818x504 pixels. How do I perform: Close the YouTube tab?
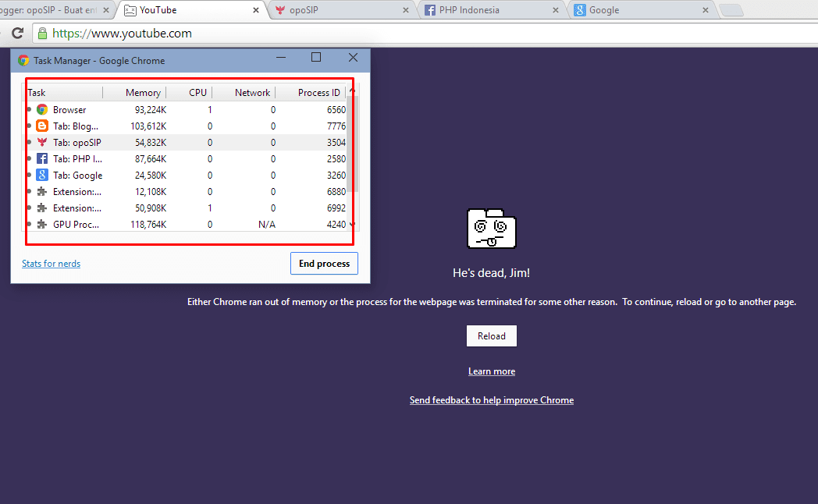point(256,10)
